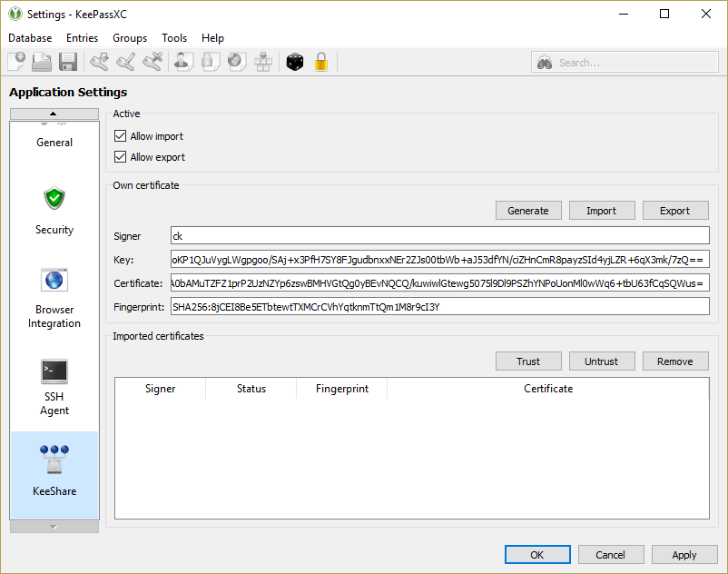Export the own certificate
The width and height of the screenshot is (728, 574).
click(675, 210)
